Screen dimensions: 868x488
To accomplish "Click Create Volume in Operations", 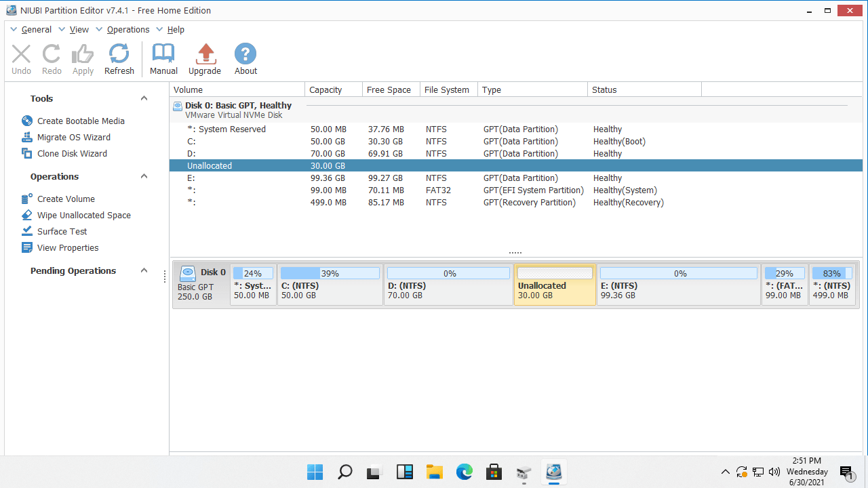I will click(66, 199).
